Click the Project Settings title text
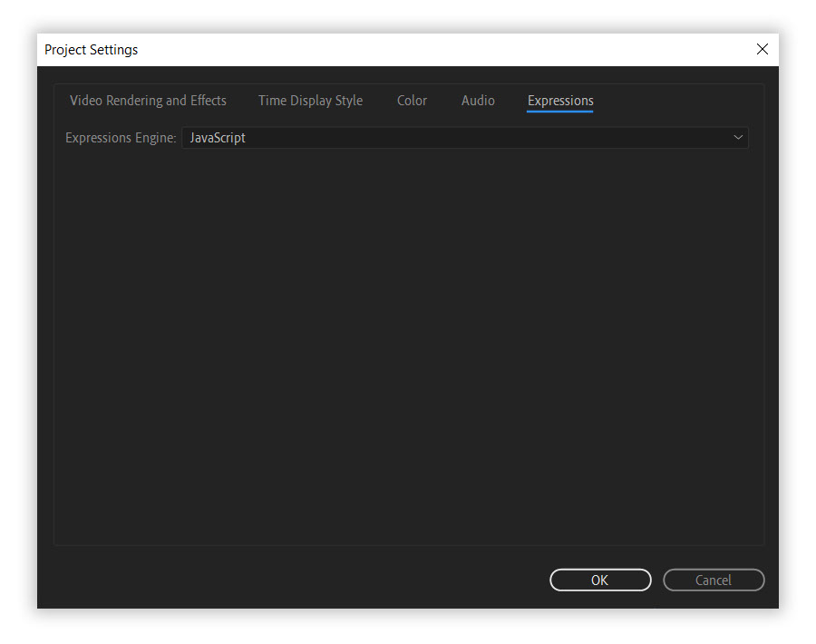 pyautogui.click(x=92, y=50)
